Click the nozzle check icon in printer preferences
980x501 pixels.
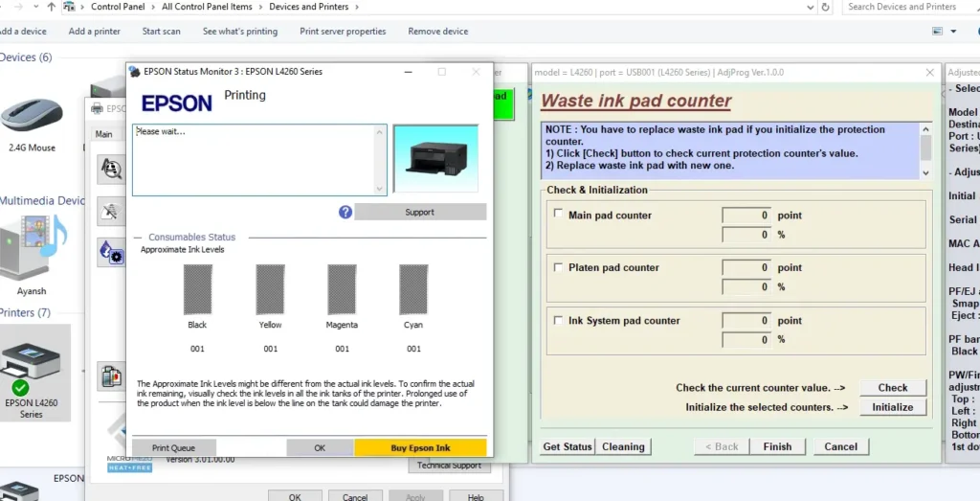tap(111, 170)
